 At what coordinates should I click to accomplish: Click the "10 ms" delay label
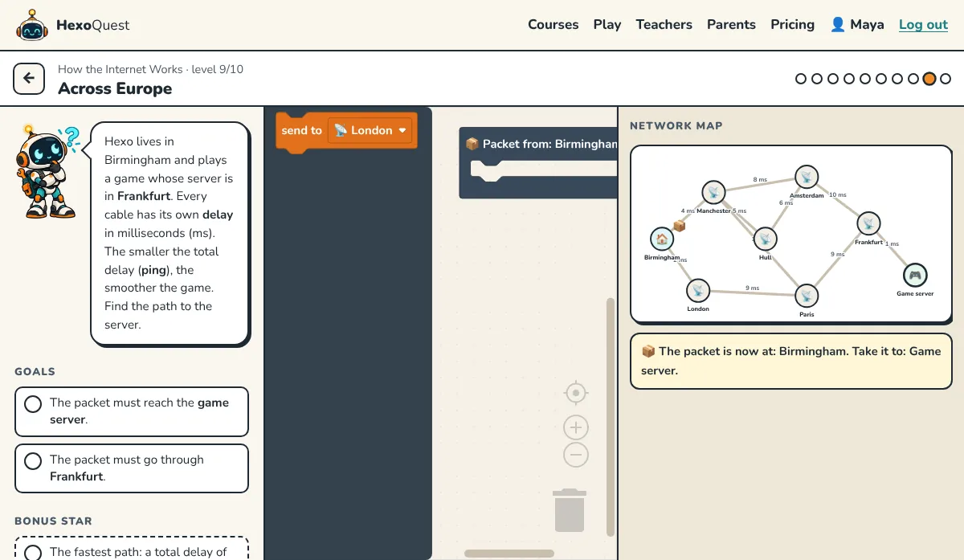[838, 194]
